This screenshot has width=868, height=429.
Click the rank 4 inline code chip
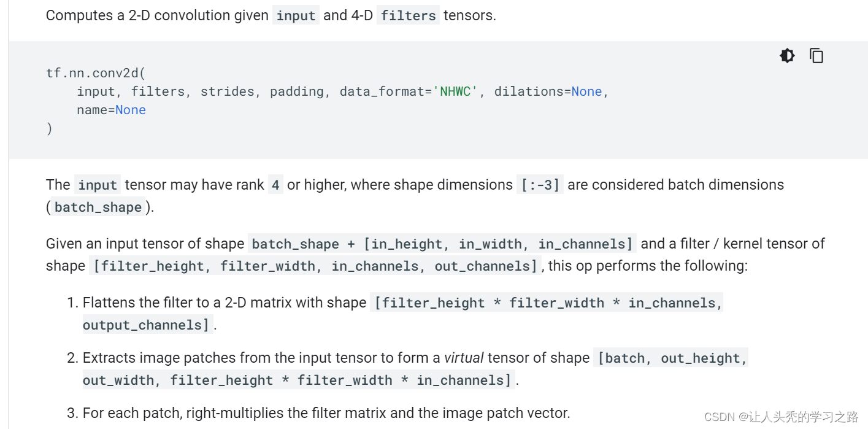(275, 184)
